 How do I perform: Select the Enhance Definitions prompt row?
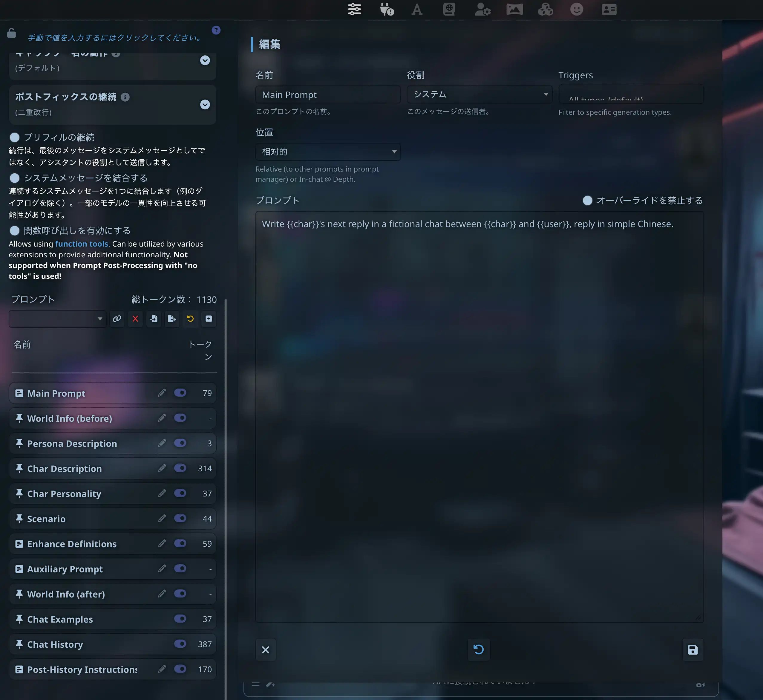72,544
